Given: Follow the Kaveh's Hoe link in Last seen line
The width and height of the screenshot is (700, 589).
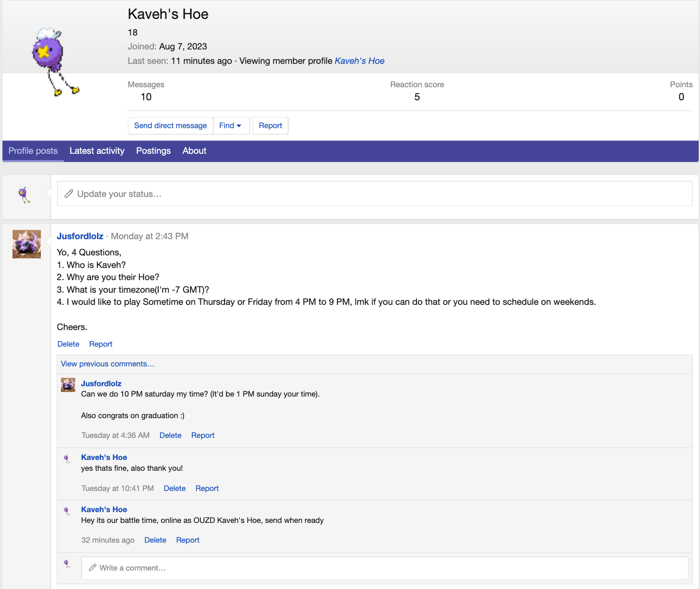Looking at the screenshot, I should pyautogui.click(x=359, y=61).
